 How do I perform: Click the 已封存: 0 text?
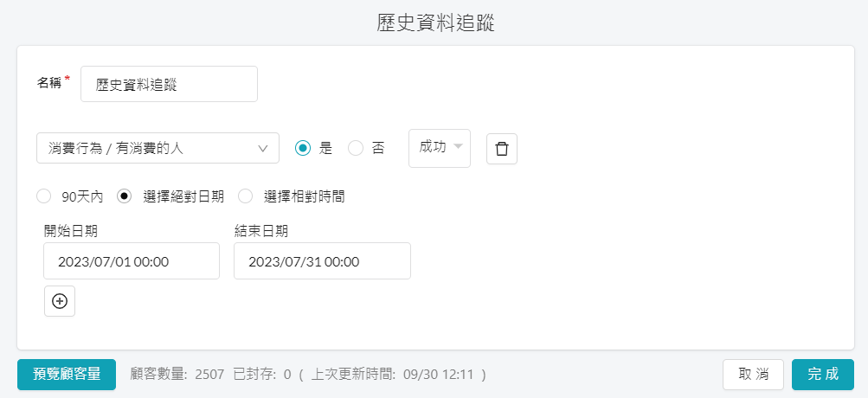262,375
